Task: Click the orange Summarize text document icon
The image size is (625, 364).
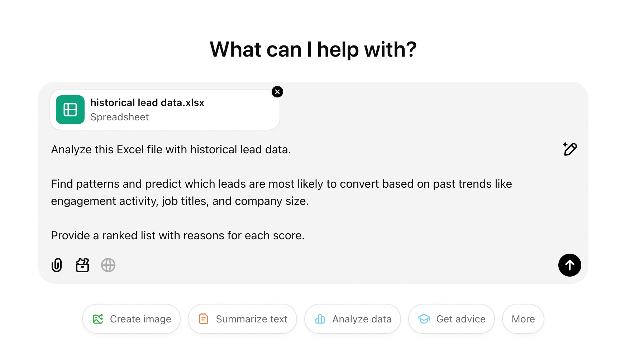Action: tap(203, 318)
